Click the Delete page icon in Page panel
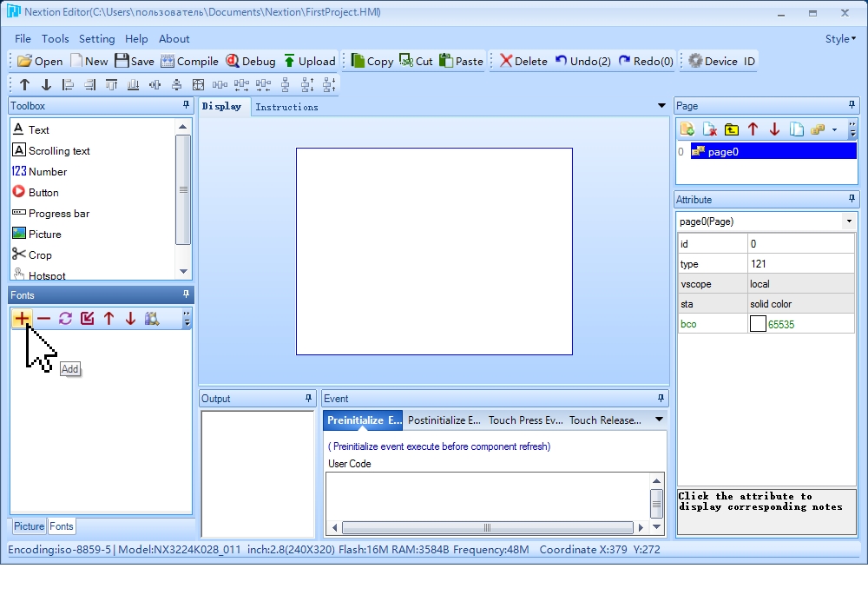868x595 pixels. point(710,129)
